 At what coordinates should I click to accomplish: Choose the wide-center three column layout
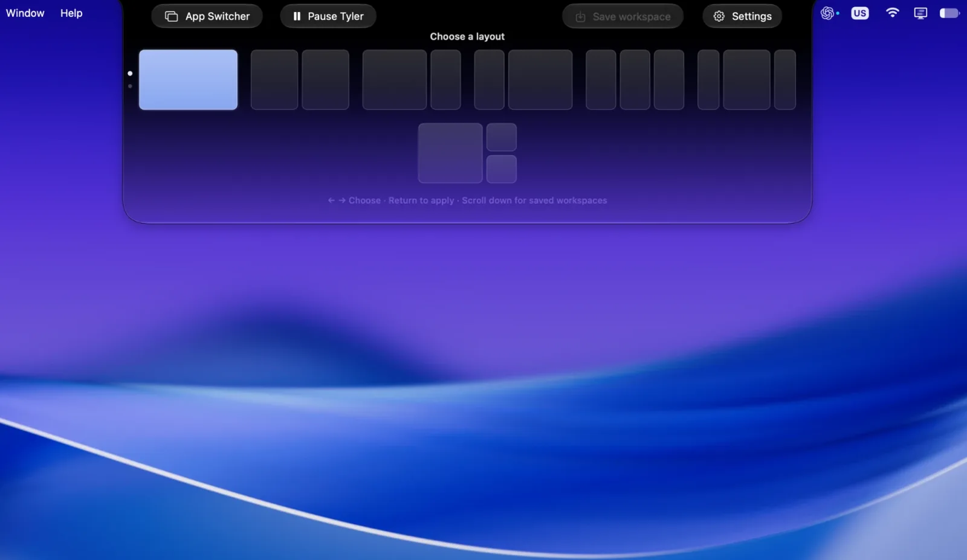[x=746, y=80]
